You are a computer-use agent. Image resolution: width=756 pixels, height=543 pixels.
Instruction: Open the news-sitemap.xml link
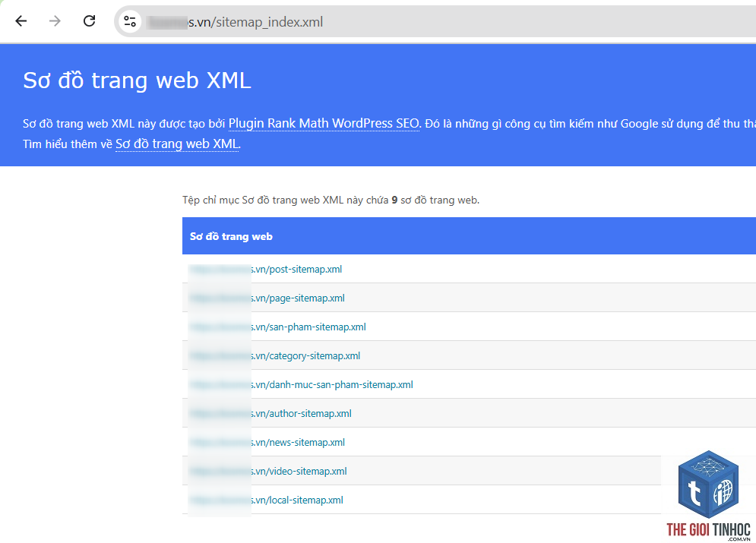[x=267, y=443]
